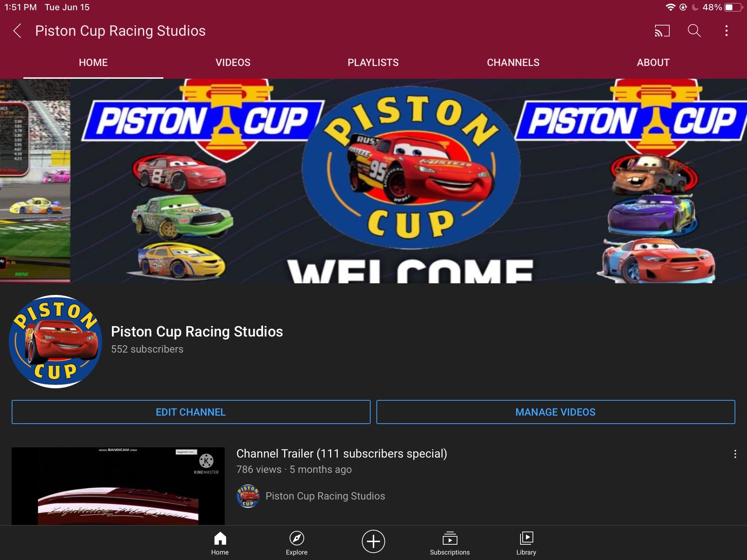747x560 pixels.
Task: Tap the Wi-Fi status icon
Action: (x=670, y=7)
